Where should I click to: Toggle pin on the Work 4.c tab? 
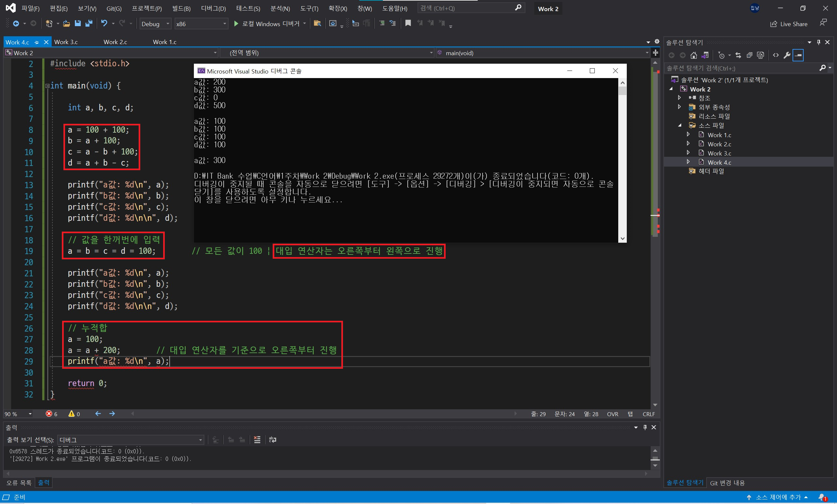[37, 42]
